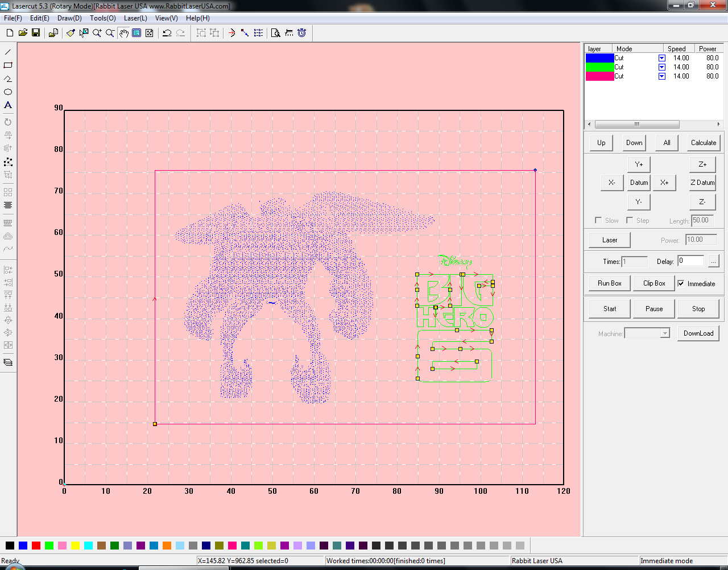The width and height of the screenshot is (728, 570).
Task: Click the Delay browse button with dots
Action: pyautogui.click(x=713, y=261)
